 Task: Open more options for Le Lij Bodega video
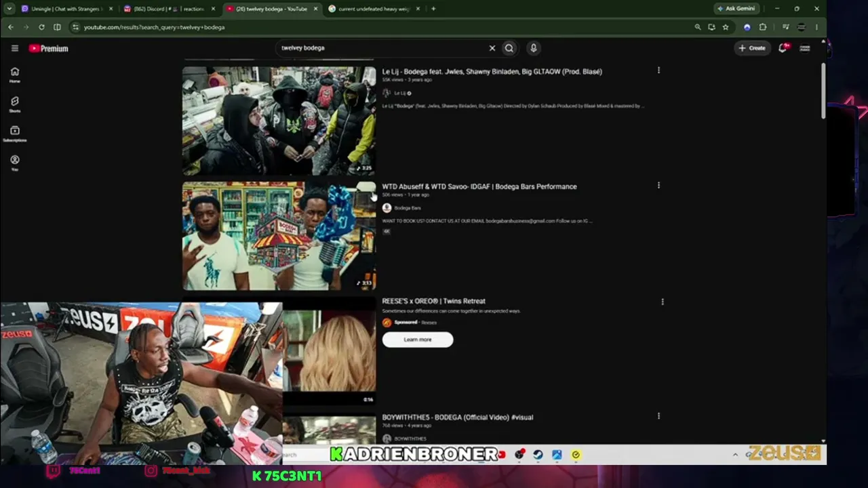click(x=658, y=70)
